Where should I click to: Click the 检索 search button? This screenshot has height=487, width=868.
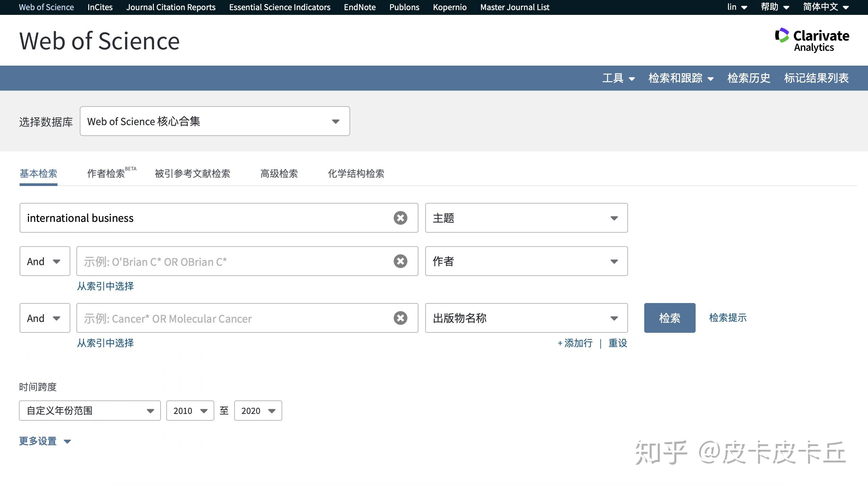(x=669, y=318)
